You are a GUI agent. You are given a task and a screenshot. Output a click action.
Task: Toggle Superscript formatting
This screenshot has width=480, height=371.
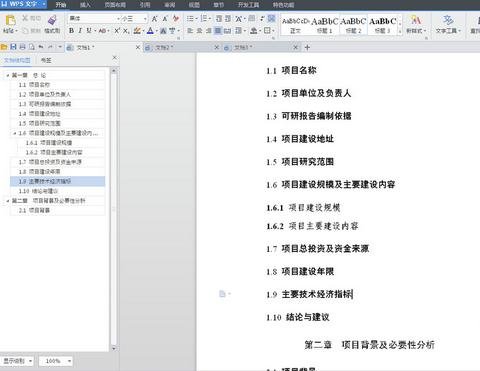coord(117,31)
